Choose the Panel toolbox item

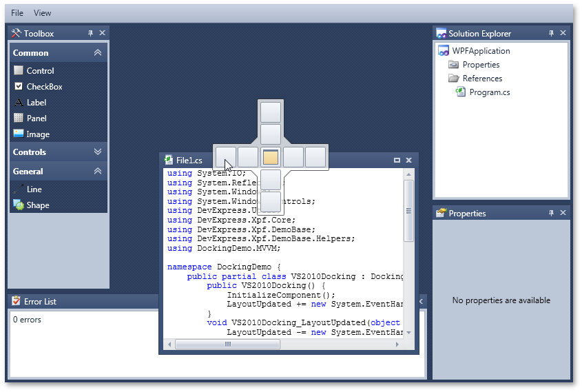click(36, 118)
